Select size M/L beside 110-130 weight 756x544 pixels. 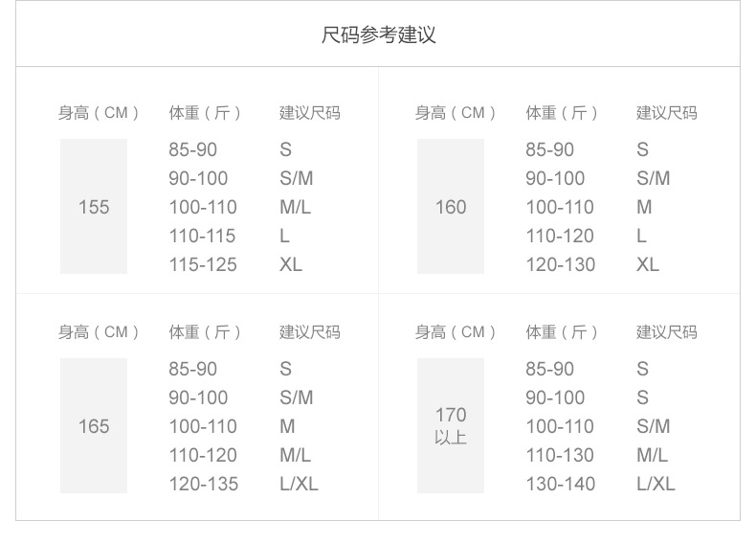pos(652,455)
